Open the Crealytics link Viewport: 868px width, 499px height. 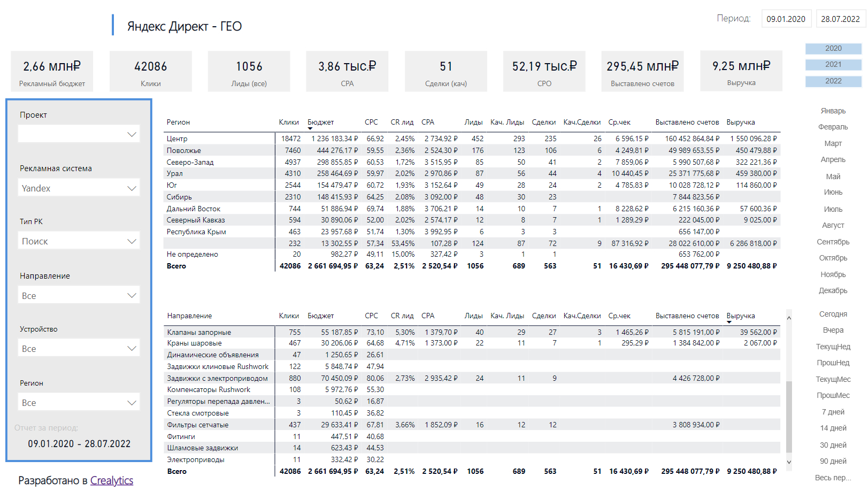(112, 480)
